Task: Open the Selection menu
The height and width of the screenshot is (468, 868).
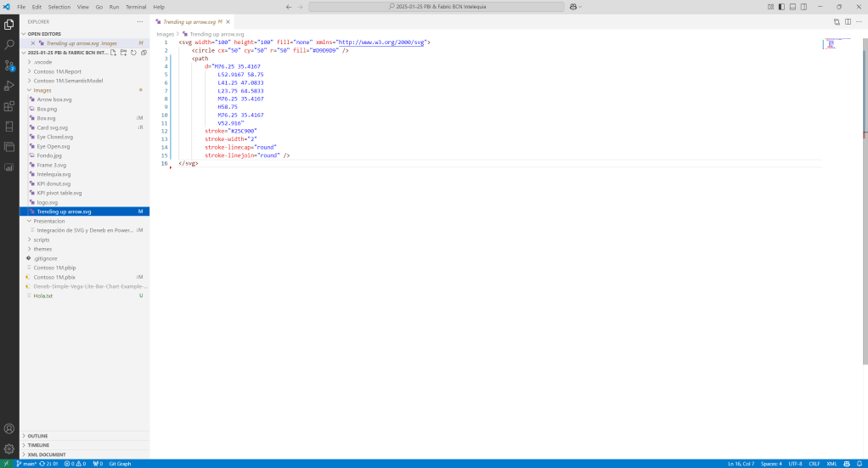Action: point(59,7)
